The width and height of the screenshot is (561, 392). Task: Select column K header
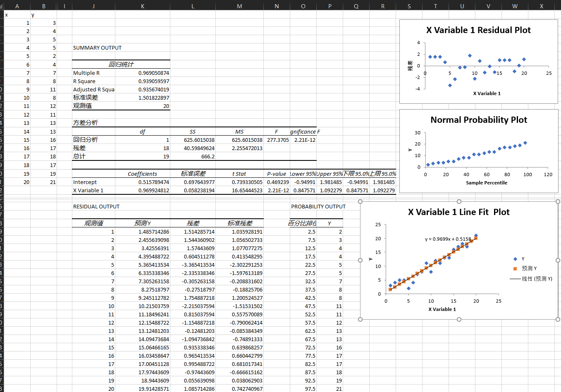pyautogui.click(x=143, y=6)
